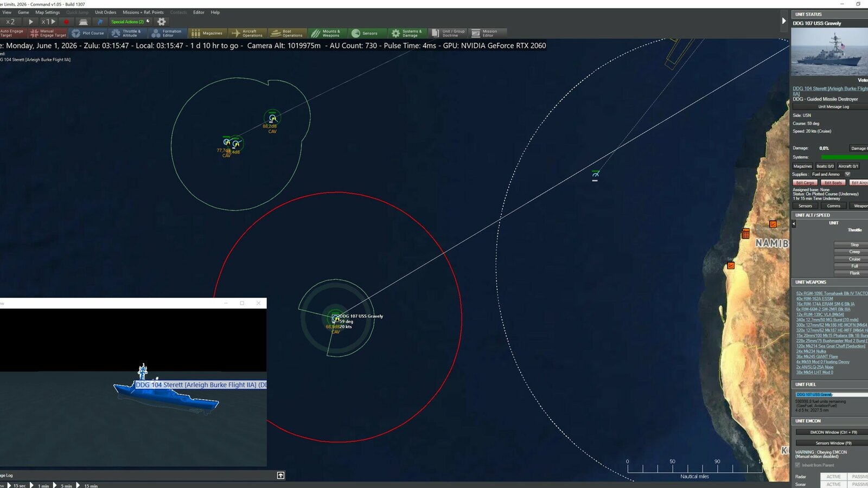Viewport: 868px width, 488px height.
Task: Open the Formation Editor
Action: [x=167, y=33]
